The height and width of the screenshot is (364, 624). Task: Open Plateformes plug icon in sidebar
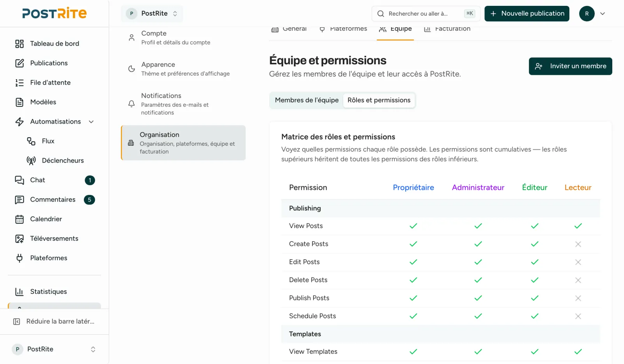point(19,258)
